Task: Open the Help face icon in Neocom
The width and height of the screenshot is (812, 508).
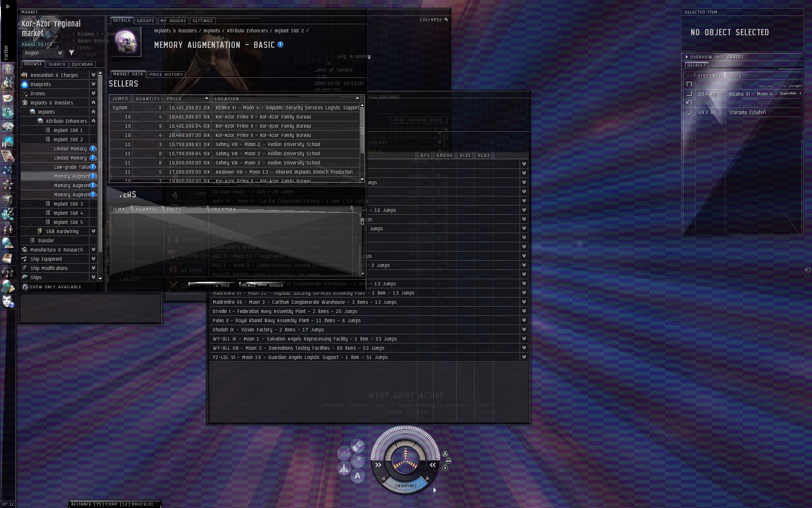Action: pyautogui.click(x=8, y=301)
